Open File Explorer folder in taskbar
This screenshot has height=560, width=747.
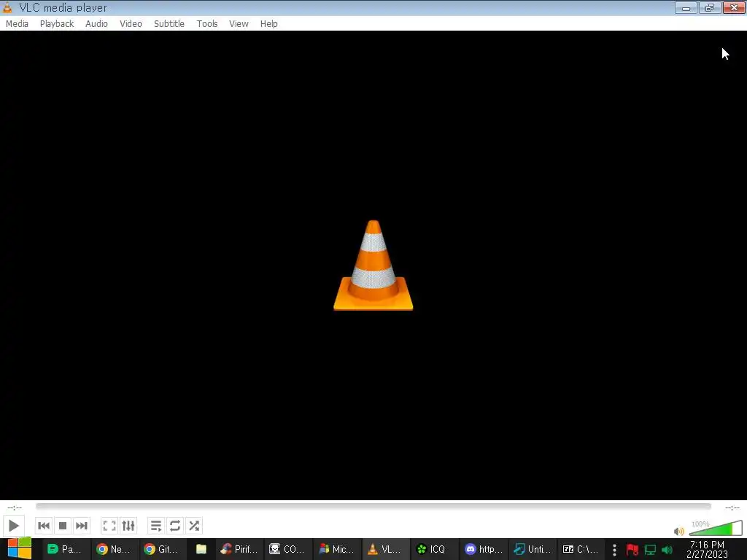201,550
